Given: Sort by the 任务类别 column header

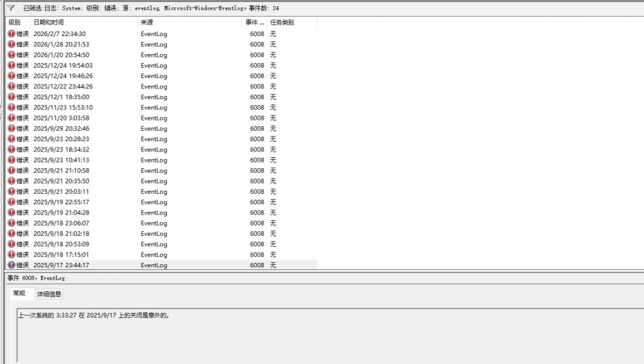Looking at the screenshot, I should point(282,23).
